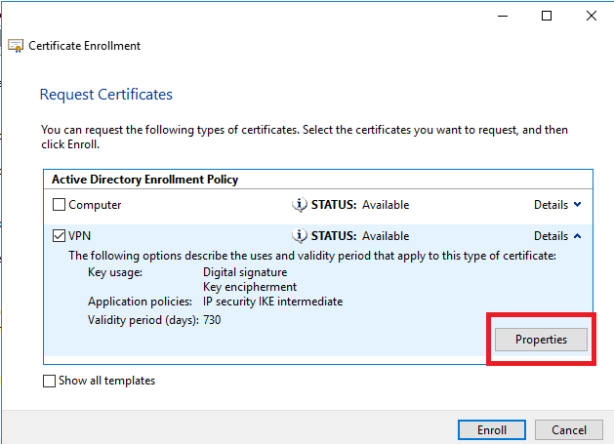The width and height of the screenshot is (614, 444).
Task: Click the 'Digital signature' key usage value
Action: coord(245,272)
